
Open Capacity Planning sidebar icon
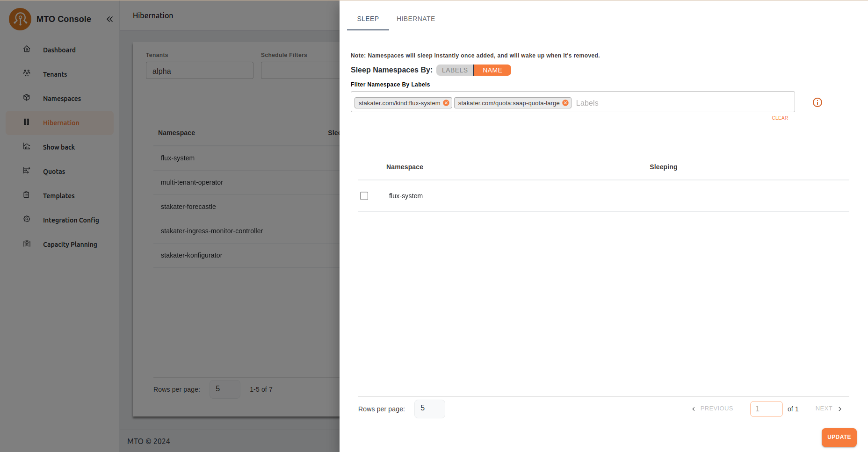pos(27,244)
